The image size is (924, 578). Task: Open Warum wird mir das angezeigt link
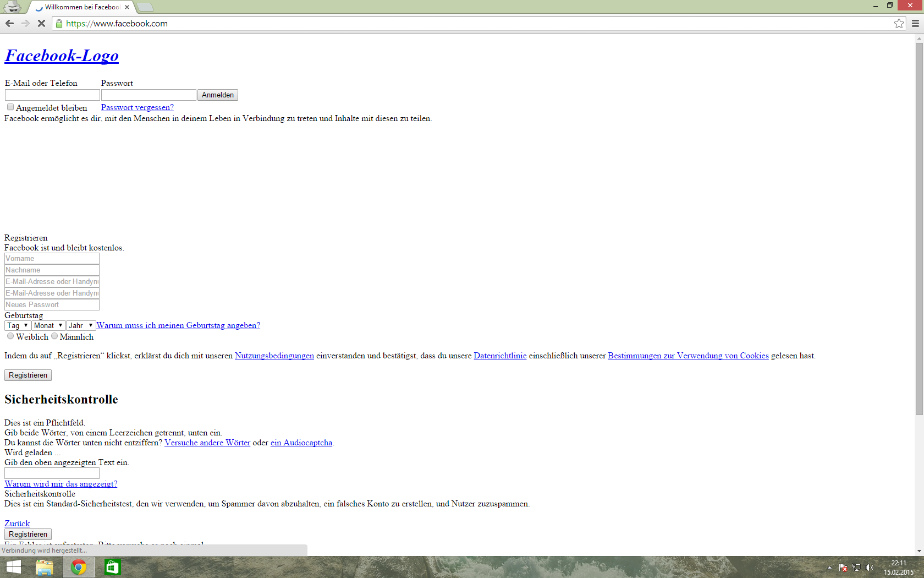tap(61, 484)
